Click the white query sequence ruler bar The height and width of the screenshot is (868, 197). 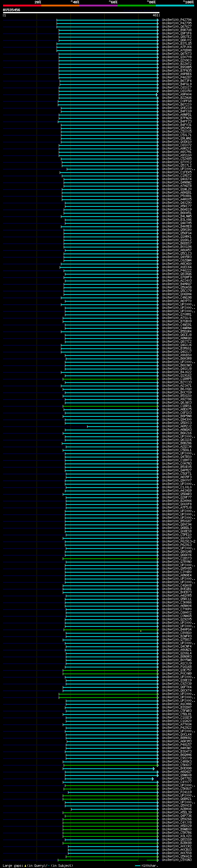pyautogui.click(x=81, y=13)
